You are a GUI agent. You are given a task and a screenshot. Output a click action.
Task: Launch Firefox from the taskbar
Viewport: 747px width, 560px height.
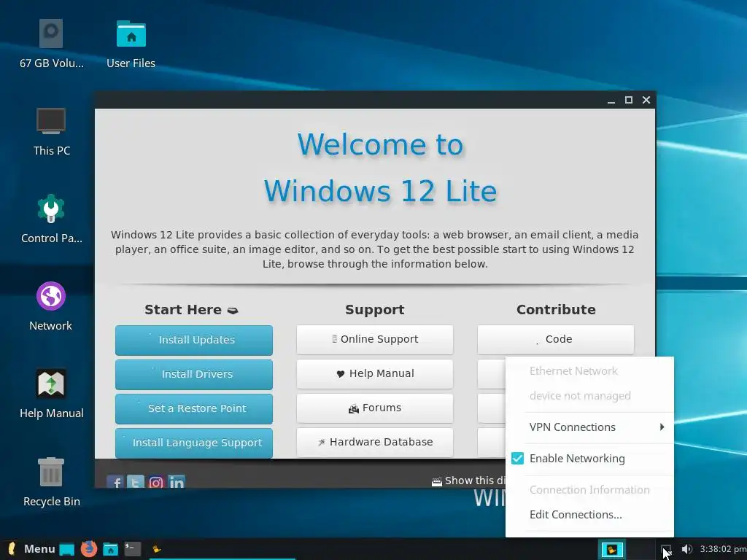click(88, 549)
